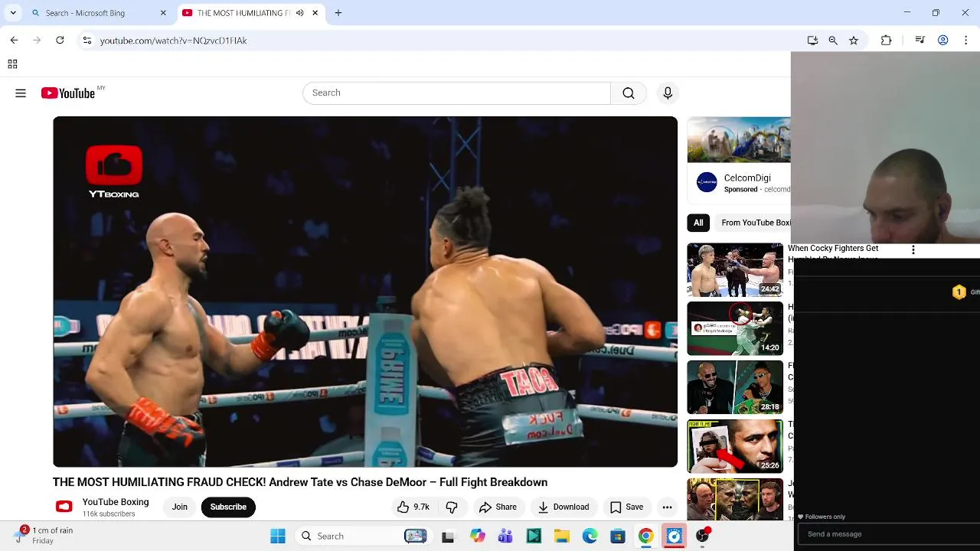Open the zoom control in address bar
The image size is (980, 551).
833,41
